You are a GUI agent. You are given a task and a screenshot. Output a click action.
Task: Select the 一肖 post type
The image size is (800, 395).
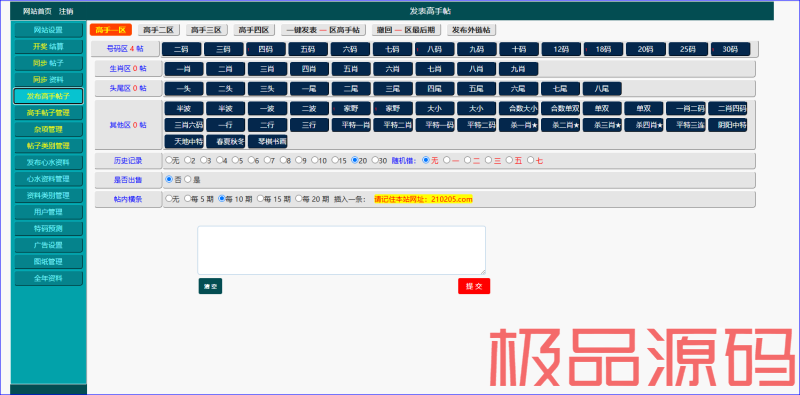[x=184, y=68]
